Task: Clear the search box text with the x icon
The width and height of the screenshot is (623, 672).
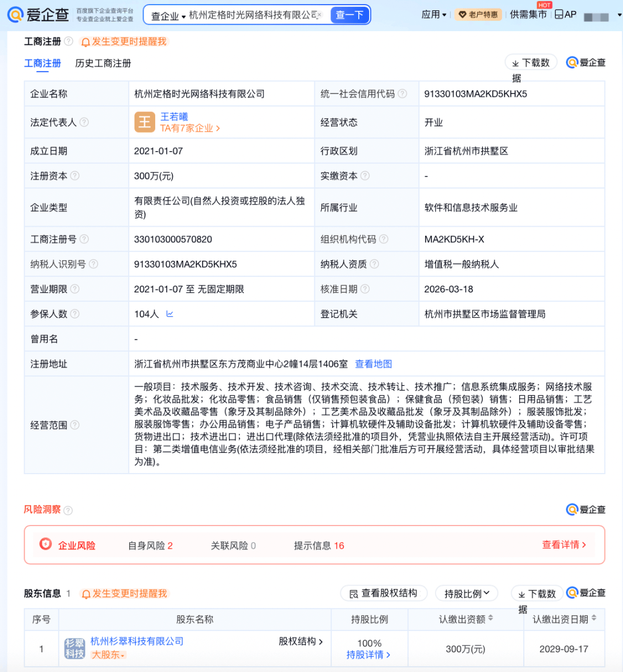Action: coord(320,15)
